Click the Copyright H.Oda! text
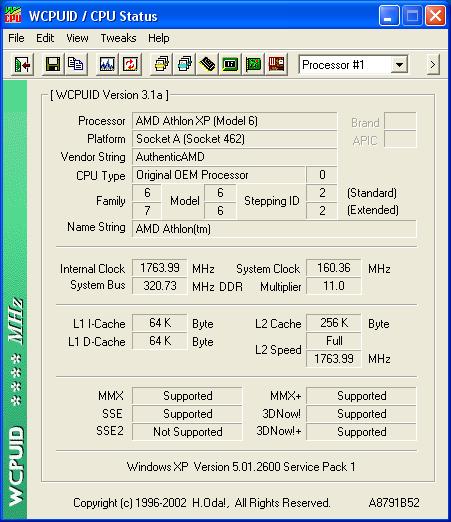Screen dimensions: 451x522 pos(201,503)
